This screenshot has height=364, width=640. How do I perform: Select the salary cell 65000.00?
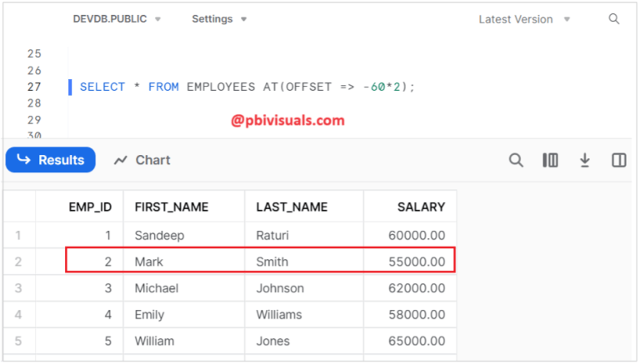417,341
